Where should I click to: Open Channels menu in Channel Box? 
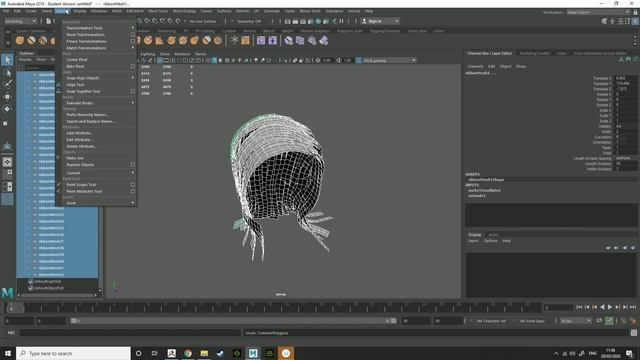(475, 66)
